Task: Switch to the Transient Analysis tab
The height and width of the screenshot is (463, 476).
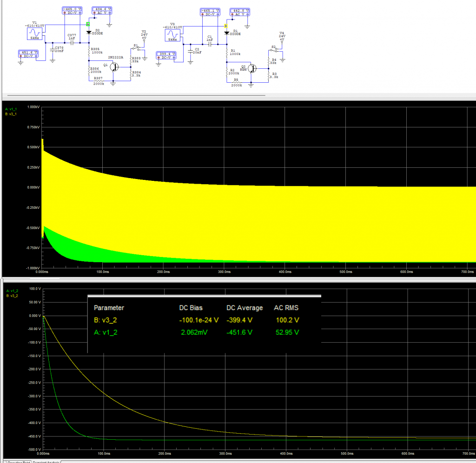Action: tap(46, 462)
